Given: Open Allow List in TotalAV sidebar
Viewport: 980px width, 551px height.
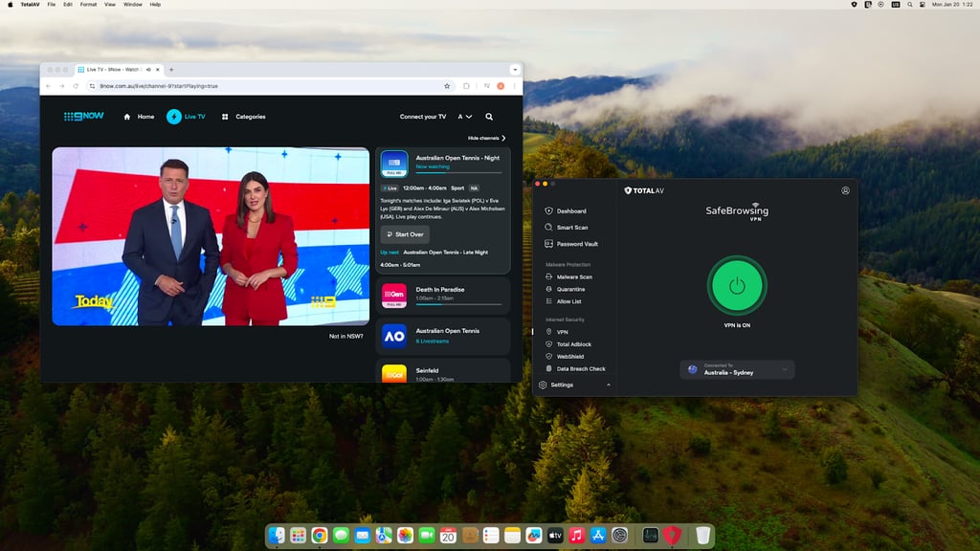Looking at the screenshot, I should [563, 301].
